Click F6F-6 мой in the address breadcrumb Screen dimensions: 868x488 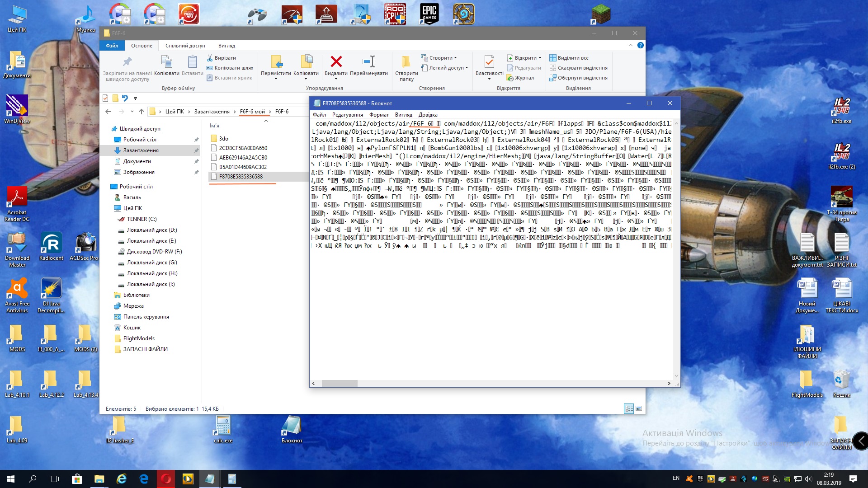(x=252, y=112)
